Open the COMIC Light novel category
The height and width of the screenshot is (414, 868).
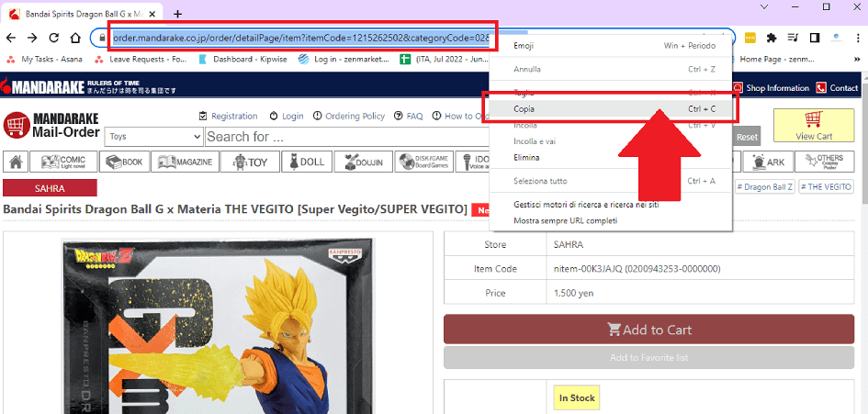click(x=64, y=162)
